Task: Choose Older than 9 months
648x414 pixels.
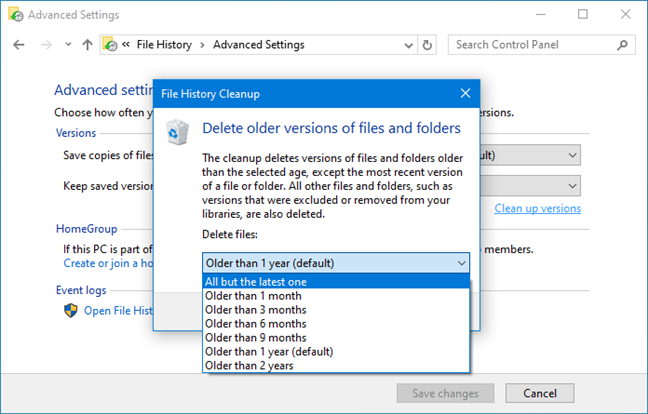Action: (x=336, y=338)
